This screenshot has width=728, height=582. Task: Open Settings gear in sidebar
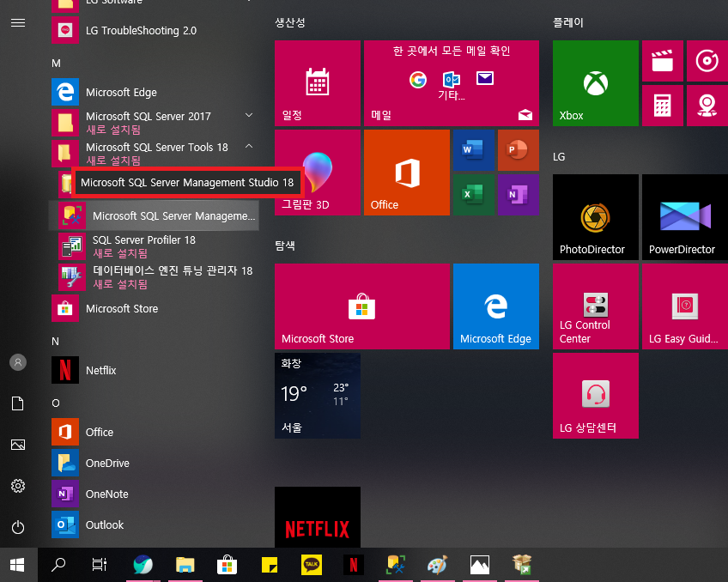[18, 486]
